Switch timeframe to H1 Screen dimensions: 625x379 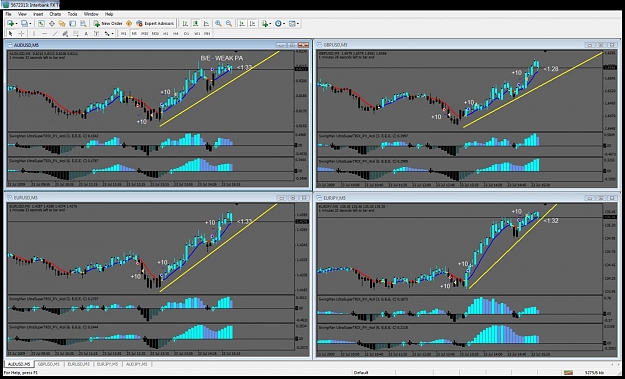(x=165, y=34)
